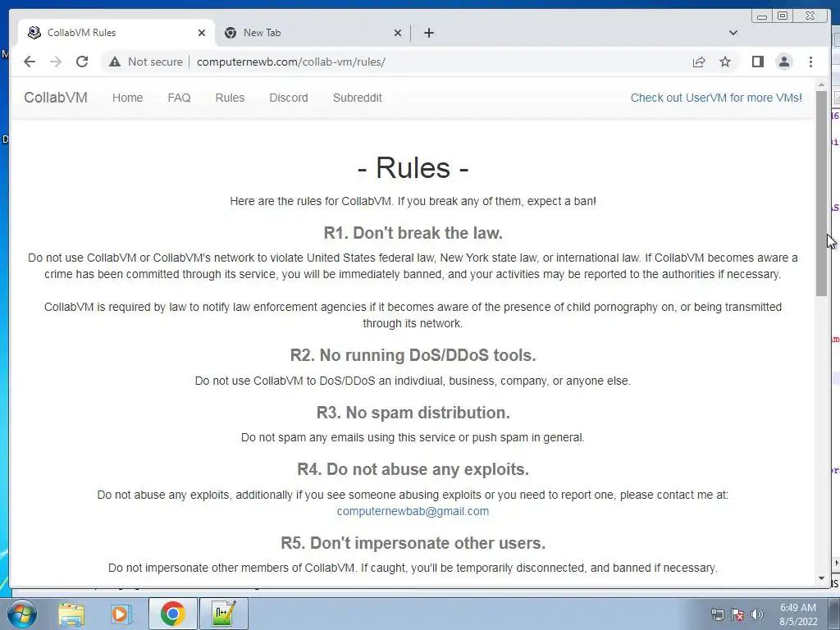The image size is (840, 630).
Task: Close the CollabVM Rules tab
Action: pyautogui.click(x=202, y=33)
